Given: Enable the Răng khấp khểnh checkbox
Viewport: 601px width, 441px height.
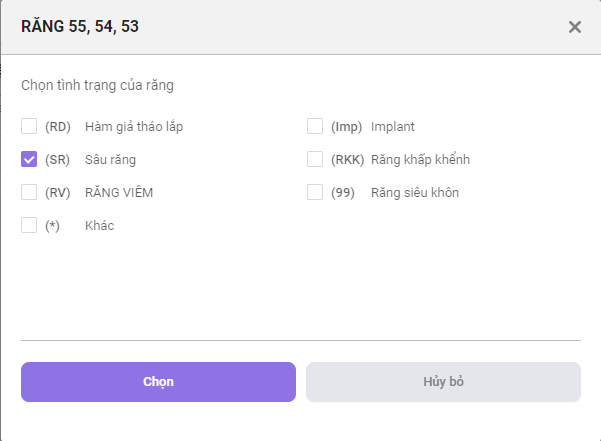Looking at the screenshot, I should tap(315, 159).
